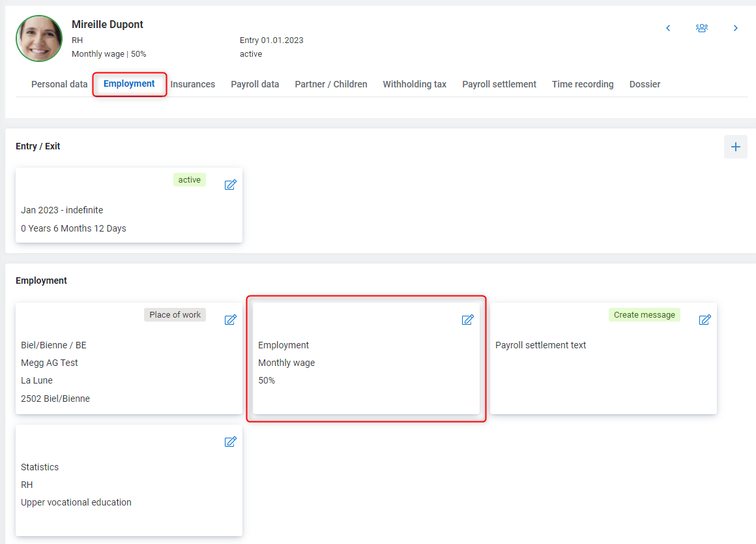The image size is (756, 544).
Task: Click the Create message badge
Action: 644,314
